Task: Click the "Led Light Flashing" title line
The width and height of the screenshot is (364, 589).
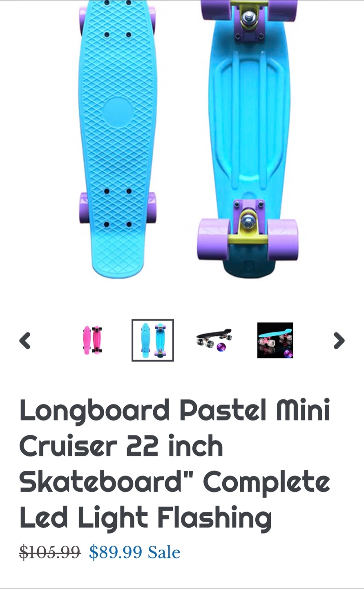Action: coord(145,518)
